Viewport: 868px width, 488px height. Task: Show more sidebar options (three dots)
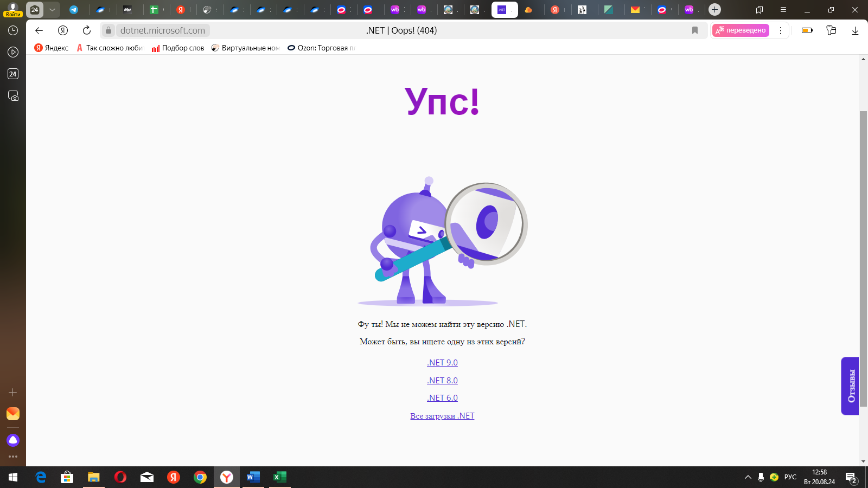(13, 457)
